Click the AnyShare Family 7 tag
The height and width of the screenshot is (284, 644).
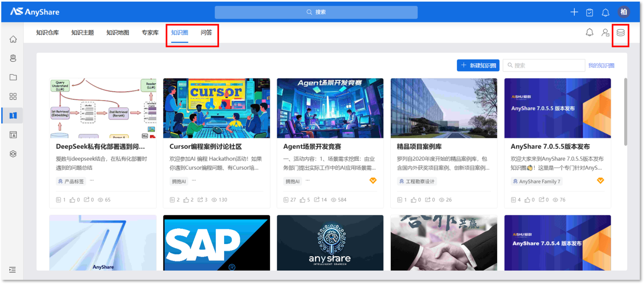pos(537,181)
